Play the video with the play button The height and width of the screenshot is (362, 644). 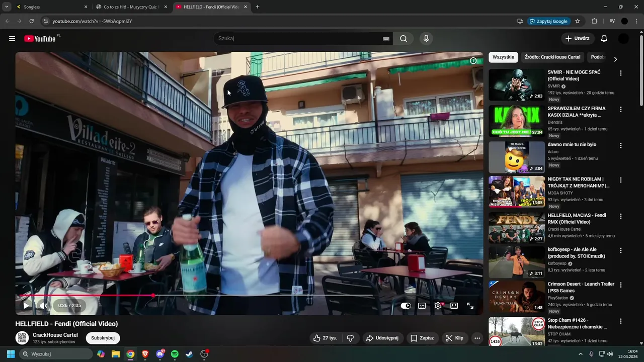tap(26, 306)
